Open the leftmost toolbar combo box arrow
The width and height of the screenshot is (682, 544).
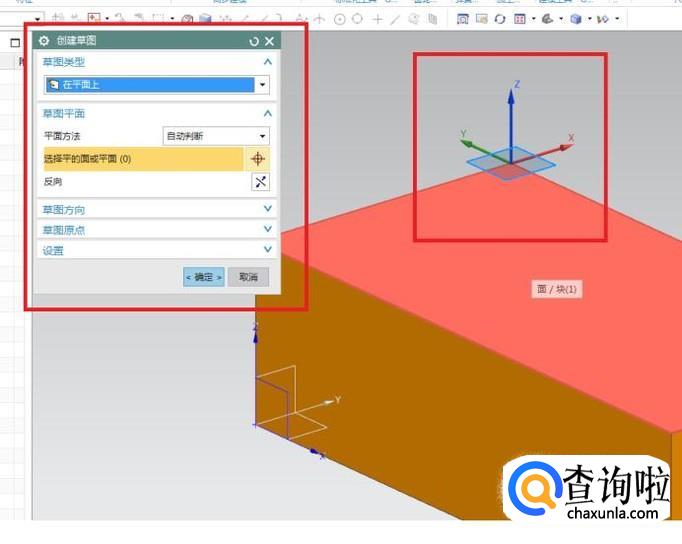[37, 19]
